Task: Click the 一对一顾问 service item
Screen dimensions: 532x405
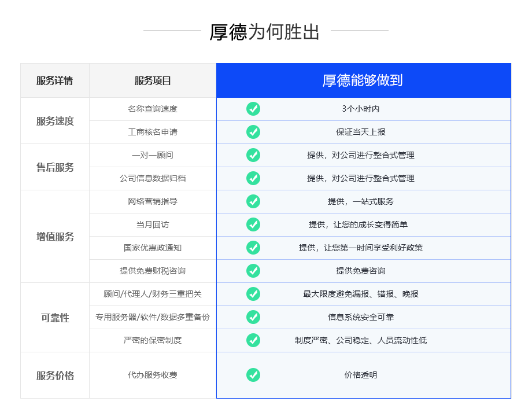Action: coord(153,155)
